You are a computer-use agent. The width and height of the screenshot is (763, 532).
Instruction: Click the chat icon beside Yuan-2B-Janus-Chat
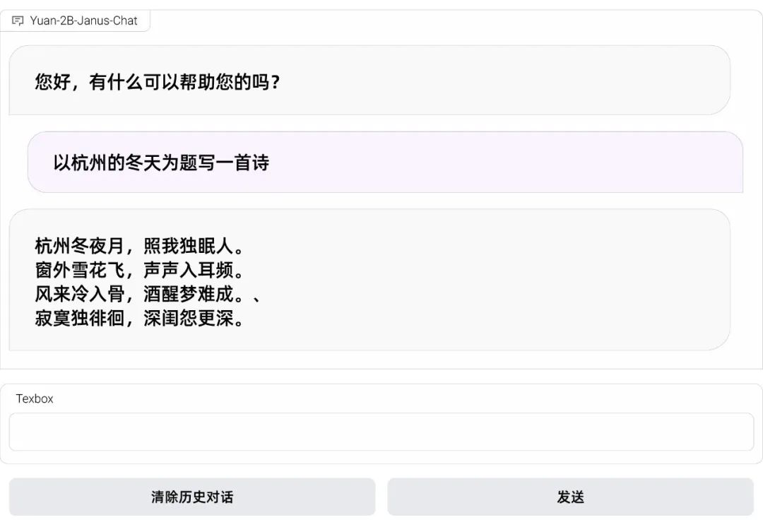coord(18,20)
